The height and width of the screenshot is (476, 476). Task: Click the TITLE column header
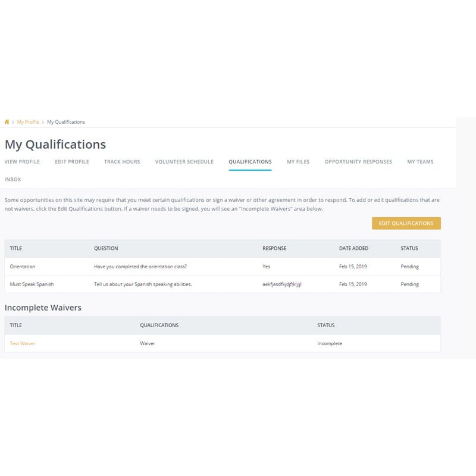coord(15,249)
